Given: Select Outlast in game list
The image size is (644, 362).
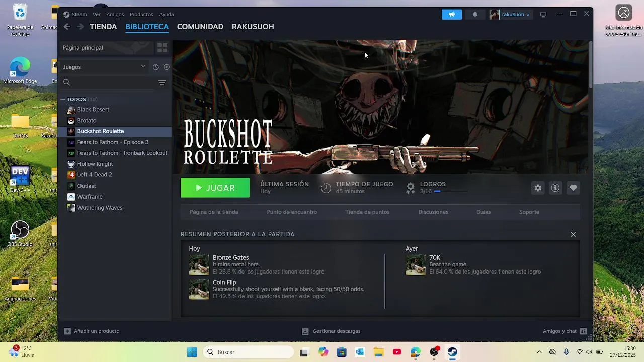Looking at the screenshot, I should coord(115,186).
